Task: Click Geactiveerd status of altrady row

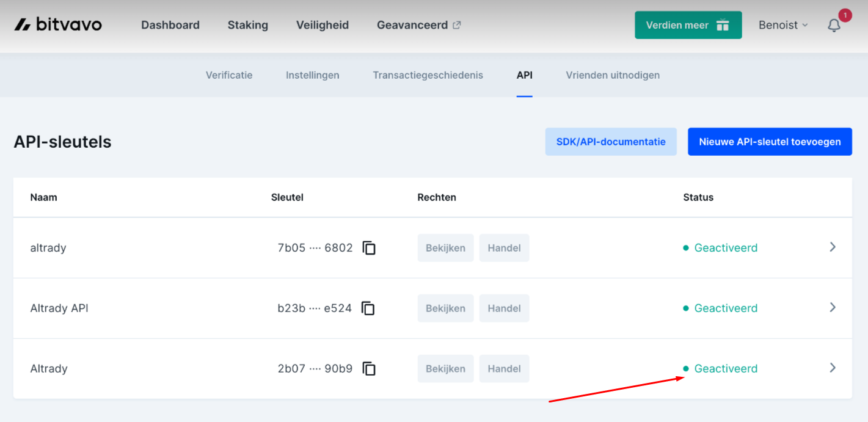Action: (720, 248)
